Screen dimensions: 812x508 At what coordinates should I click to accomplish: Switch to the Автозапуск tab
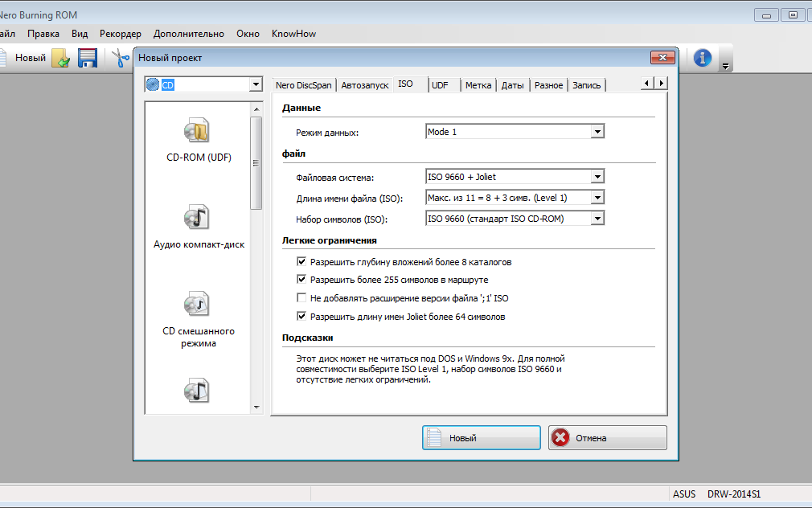point(364,85)
